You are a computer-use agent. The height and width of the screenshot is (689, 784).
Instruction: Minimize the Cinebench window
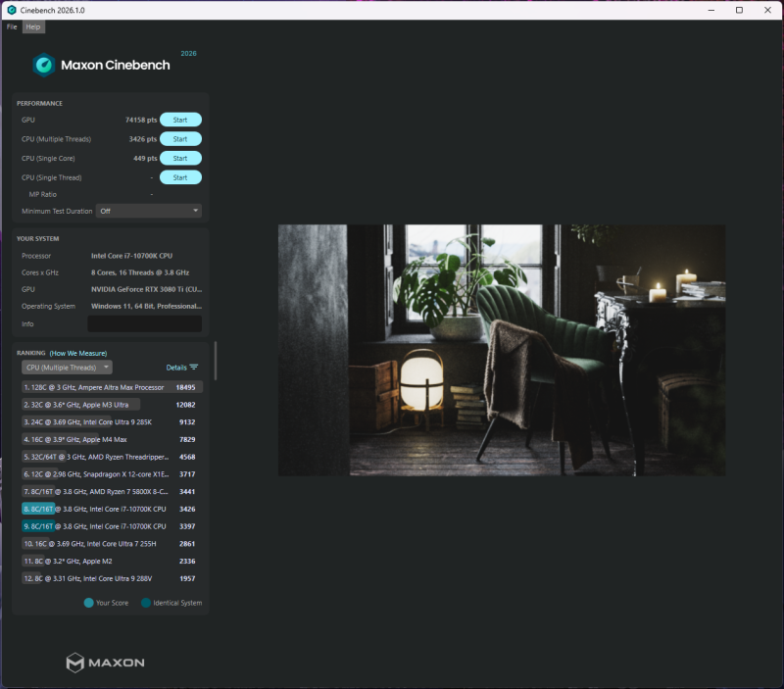pyautogui.click(x=711, y=10)
